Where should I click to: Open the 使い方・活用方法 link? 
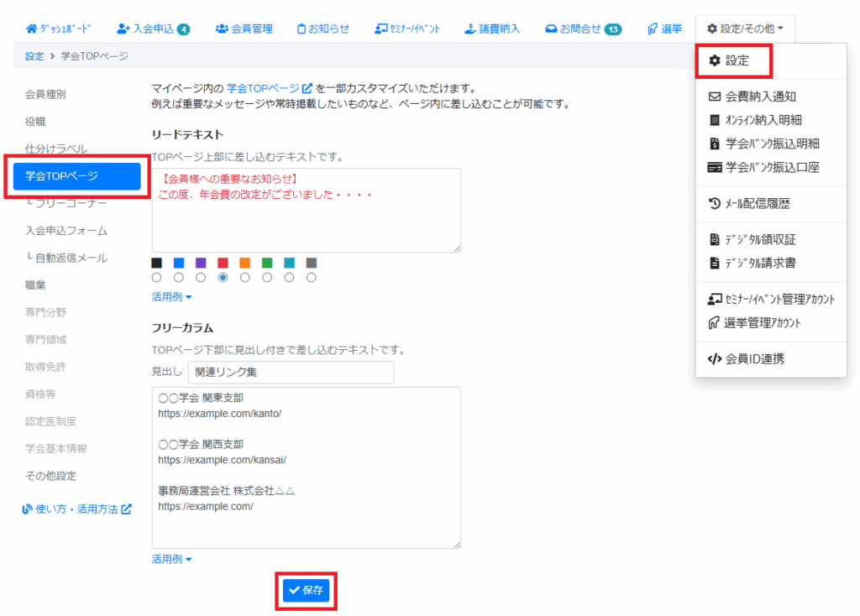77,509
